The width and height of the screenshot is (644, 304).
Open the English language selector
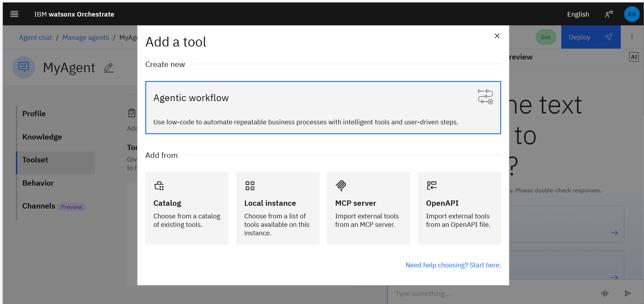578,14
